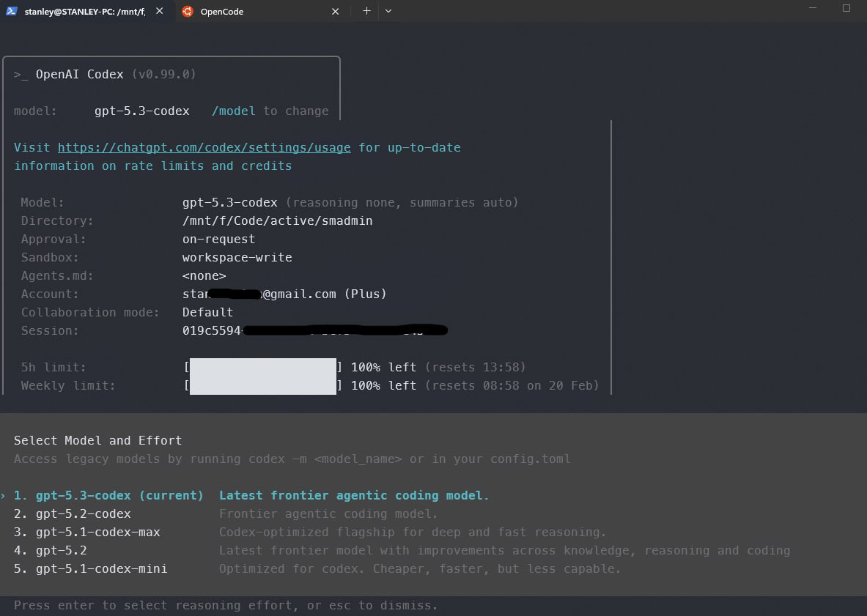Image resolution: width=867 pixels, height=616 pixels.
Task: Expand the new tab profile dropdown chevron
Action: 388,11
